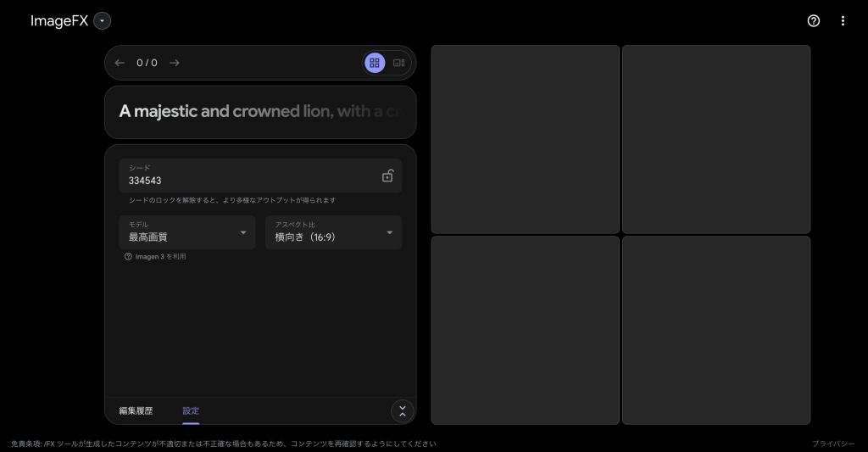Click the help question mark icon
868x452 pixels.
pyautogui.click(x=814, y=21)
